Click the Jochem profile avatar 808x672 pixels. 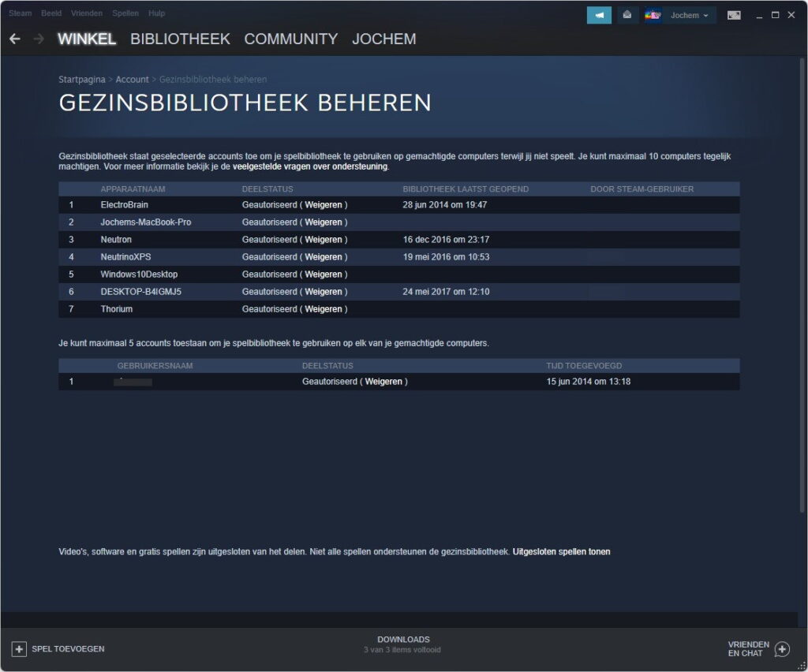click(x=653, y=16)
